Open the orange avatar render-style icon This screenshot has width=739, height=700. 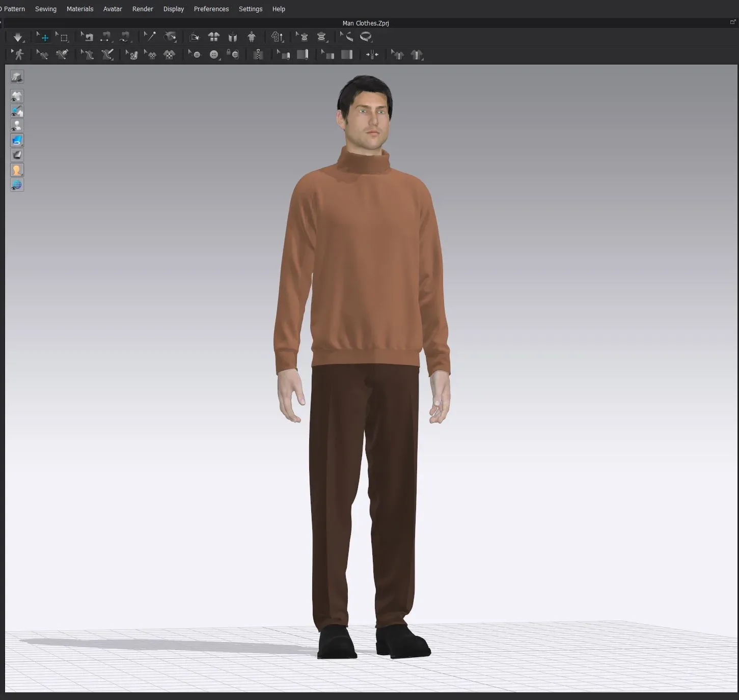click(x=17, y=170)
